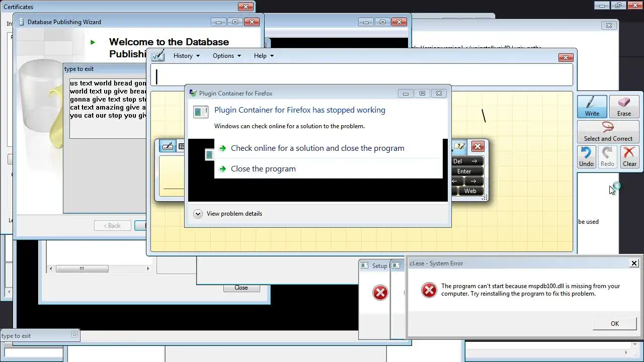Click the Input Panel resize grip
This screenshot has height=362, width=644.
485,198
